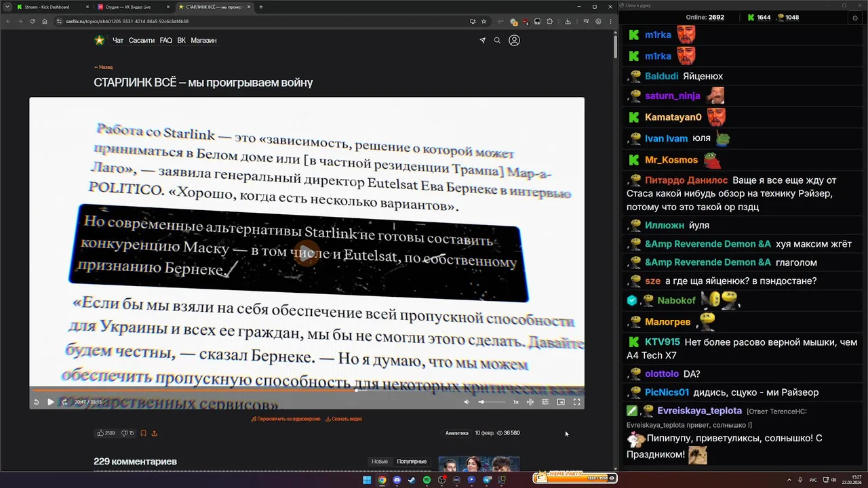The image size is (868, 488).
Task: Open site search magnifier icon
Action: coord(497,41)
